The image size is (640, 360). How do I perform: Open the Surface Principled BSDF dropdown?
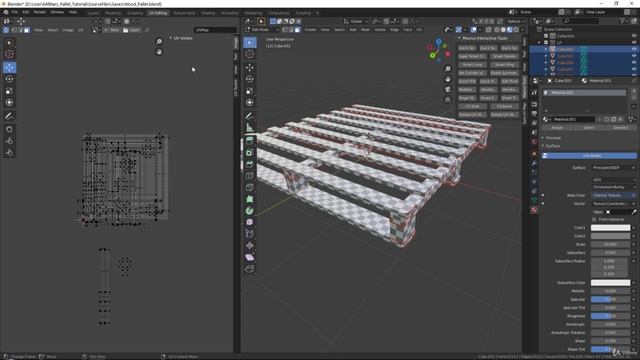pos(613,168)
